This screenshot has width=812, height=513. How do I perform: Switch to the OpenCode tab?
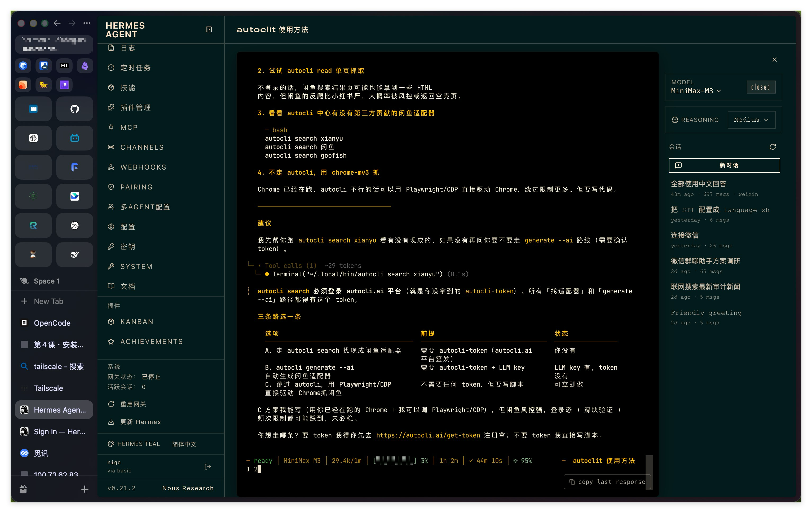pos(54,323)
